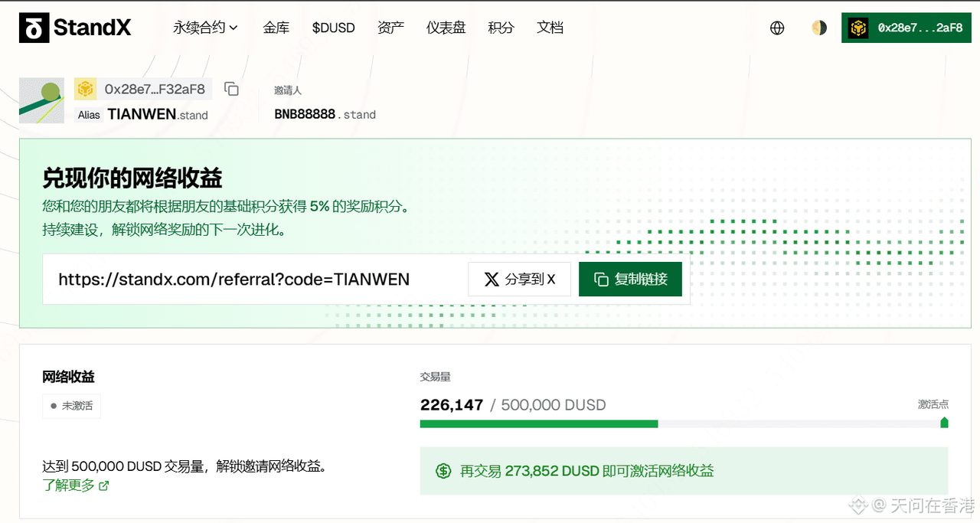Click the StandX logo

pyautogui.click(x=75, y=28)
